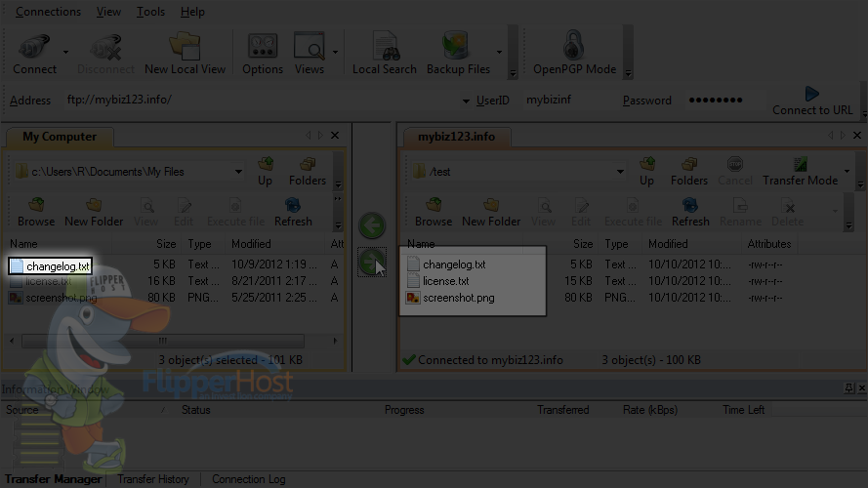Screen dimensions: 868x488
Task: Open the Connections menu
Action: (48, 12)
